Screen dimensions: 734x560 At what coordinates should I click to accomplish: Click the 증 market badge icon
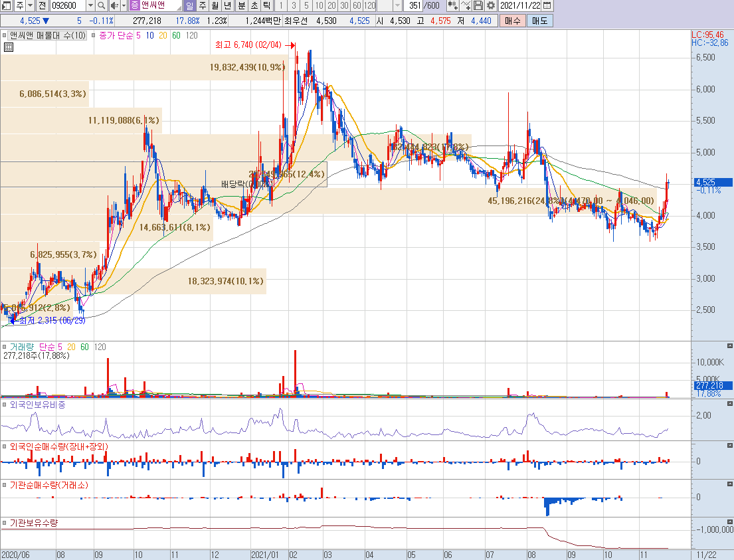click(134, 5)
